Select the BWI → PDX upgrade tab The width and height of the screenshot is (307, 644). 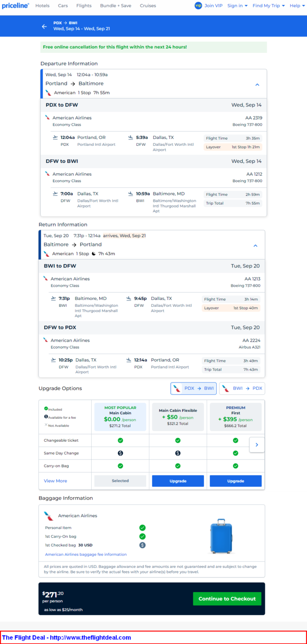(x=242, y=389)
